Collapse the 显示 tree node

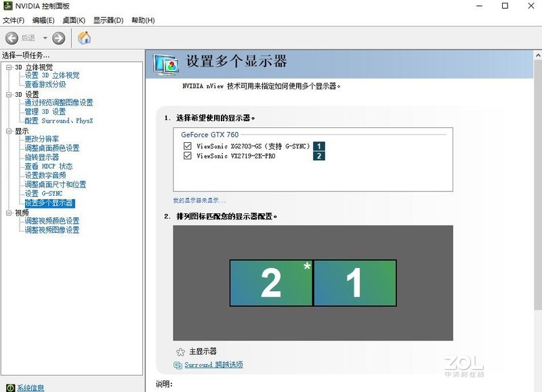(9, 131)
